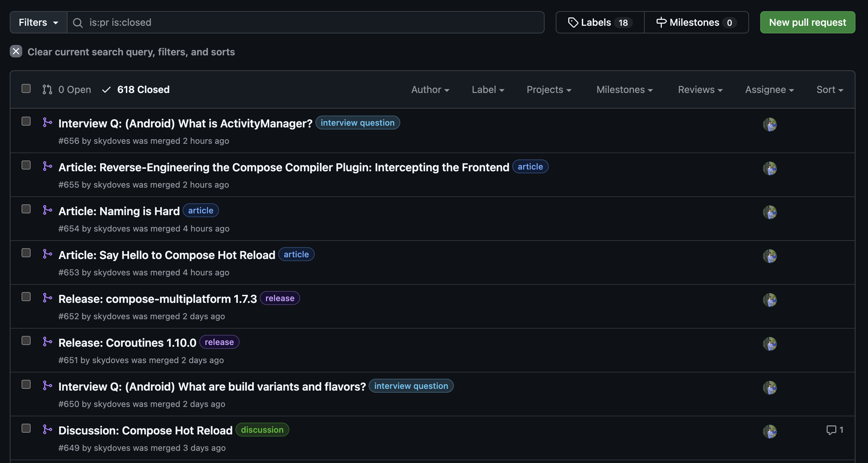
Task: Click interview question label on PR #650
Action: [x=411, y=386]
